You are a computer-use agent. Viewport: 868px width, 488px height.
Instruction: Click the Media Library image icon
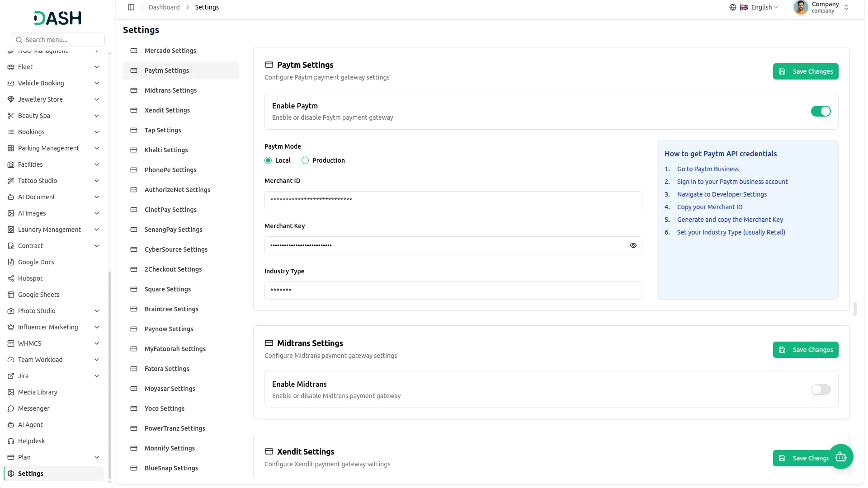(x=11, y=392)
